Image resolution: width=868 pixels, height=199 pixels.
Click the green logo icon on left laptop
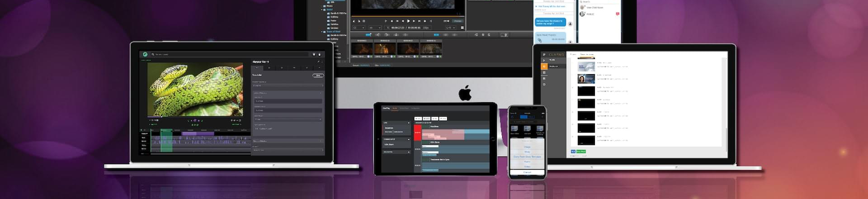coord(145,54)
